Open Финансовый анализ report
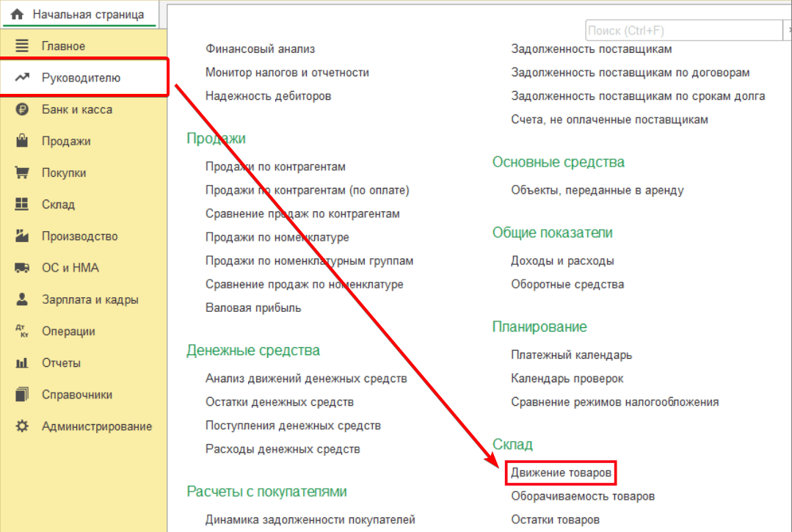The image size is (792, 532). (x=260, y=49)
